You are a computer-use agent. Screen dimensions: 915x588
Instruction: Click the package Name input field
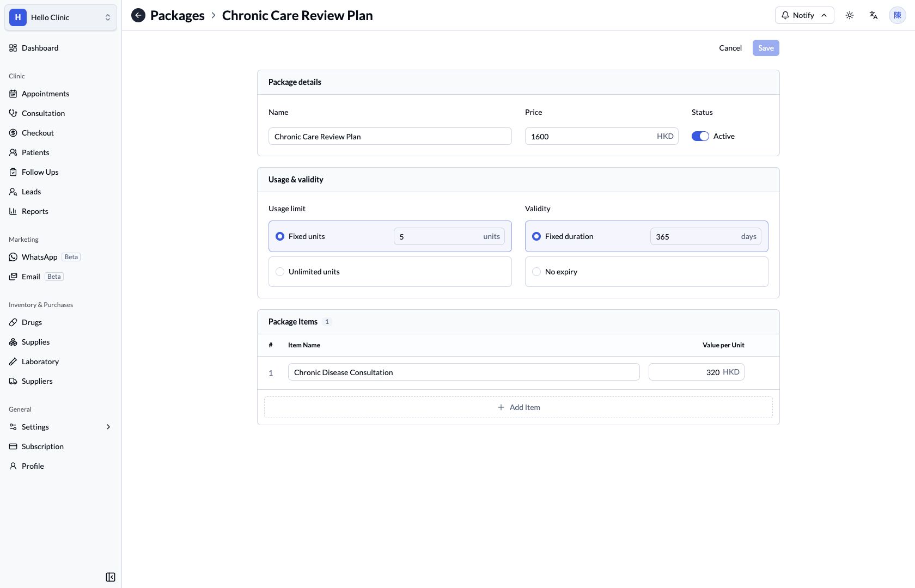[x=390, y=136]
